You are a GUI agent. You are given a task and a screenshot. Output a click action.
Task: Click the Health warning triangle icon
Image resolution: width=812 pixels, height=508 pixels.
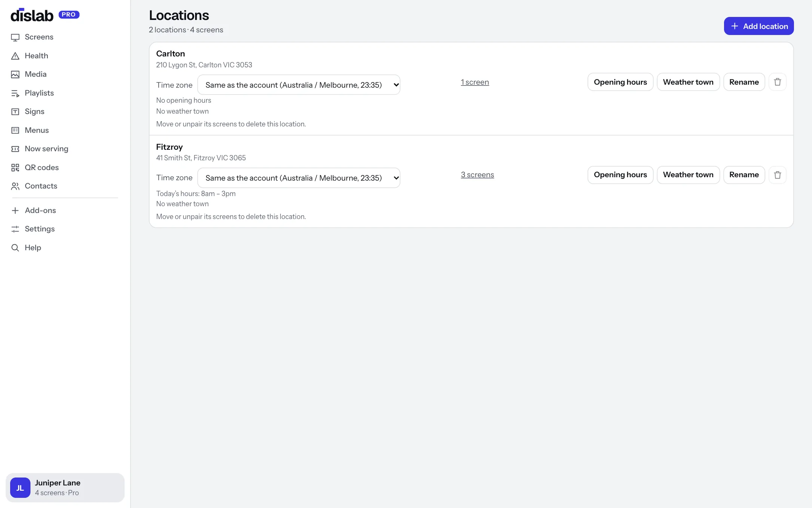coord(15,56)
